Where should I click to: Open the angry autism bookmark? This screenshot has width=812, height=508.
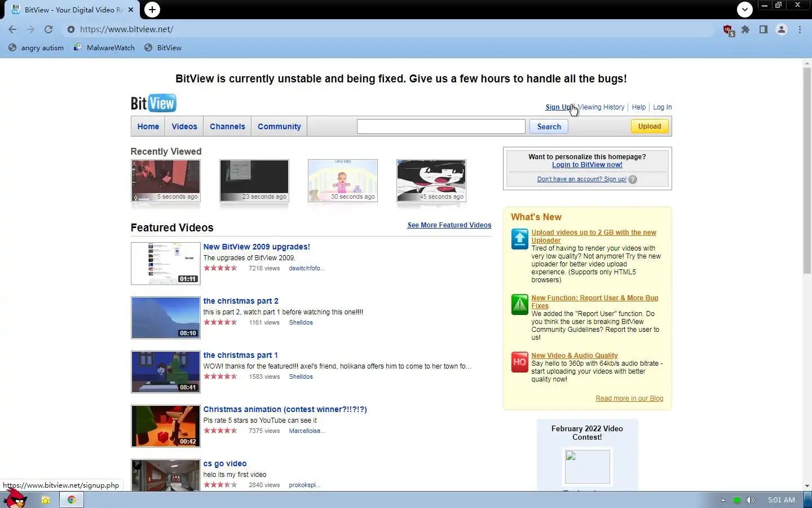point(36,48)
